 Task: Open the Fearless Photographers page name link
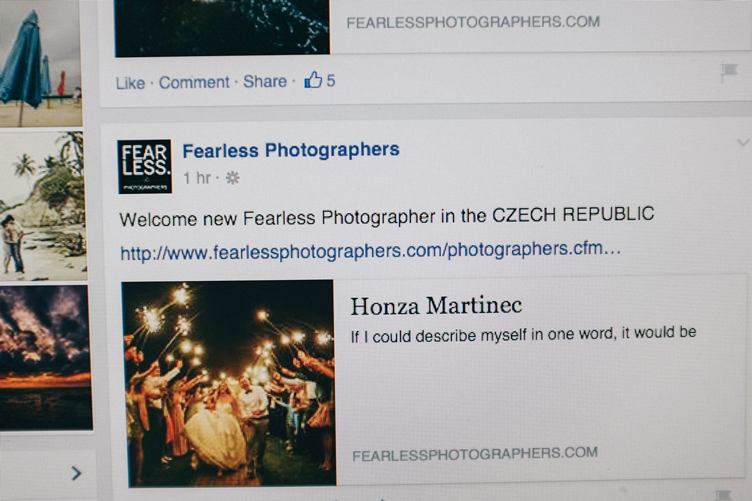[291, 150]
